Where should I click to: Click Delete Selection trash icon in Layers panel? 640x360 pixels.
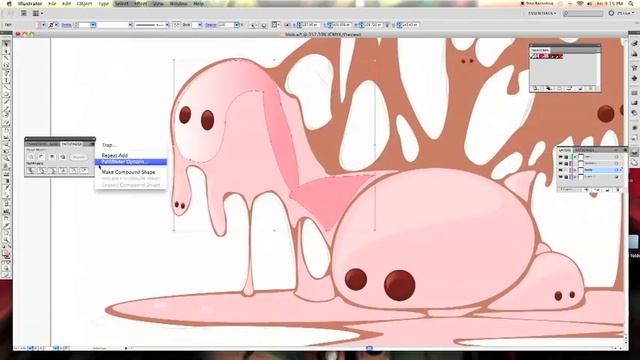click(x=618, y=190)
